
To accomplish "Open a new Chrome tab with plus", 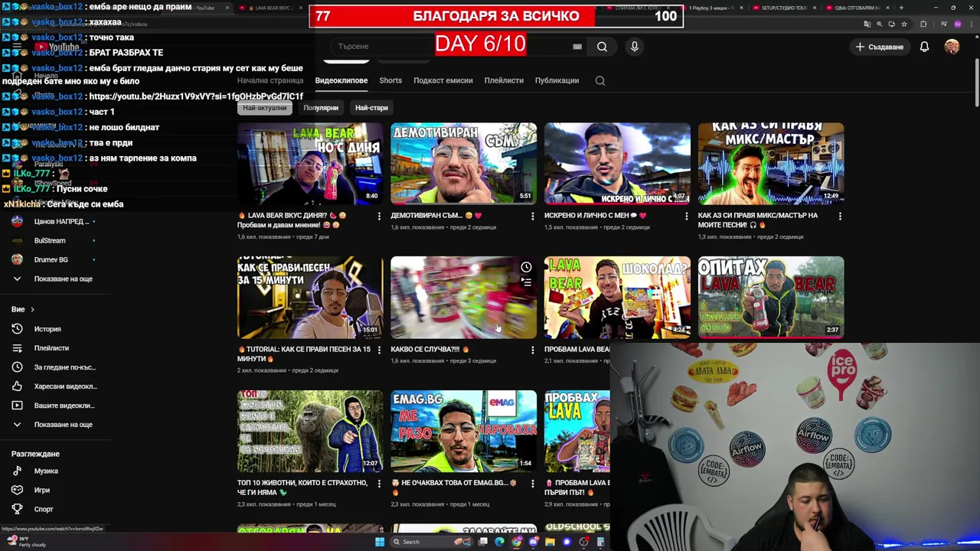I will [x=901, y=8].
